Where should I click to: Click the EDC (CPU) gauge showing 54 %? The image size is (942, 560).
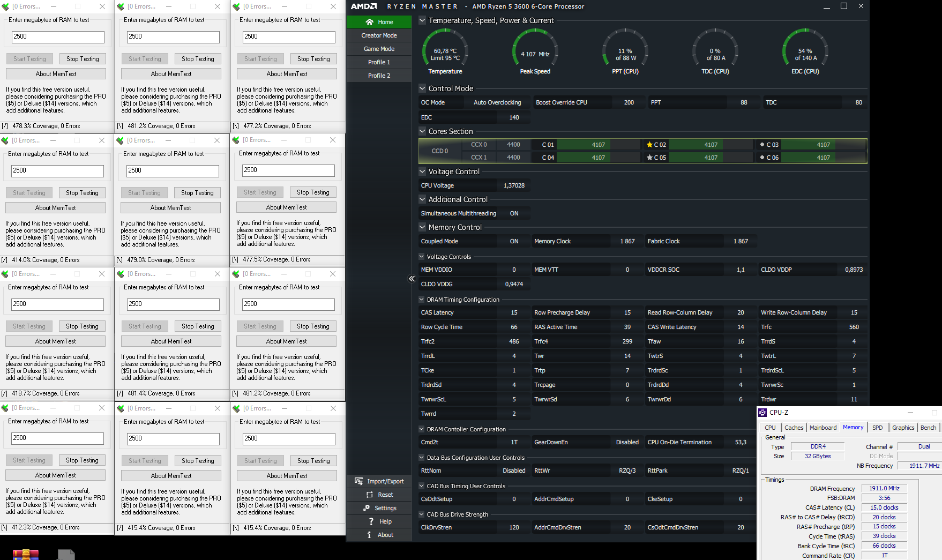coord(805,51)
